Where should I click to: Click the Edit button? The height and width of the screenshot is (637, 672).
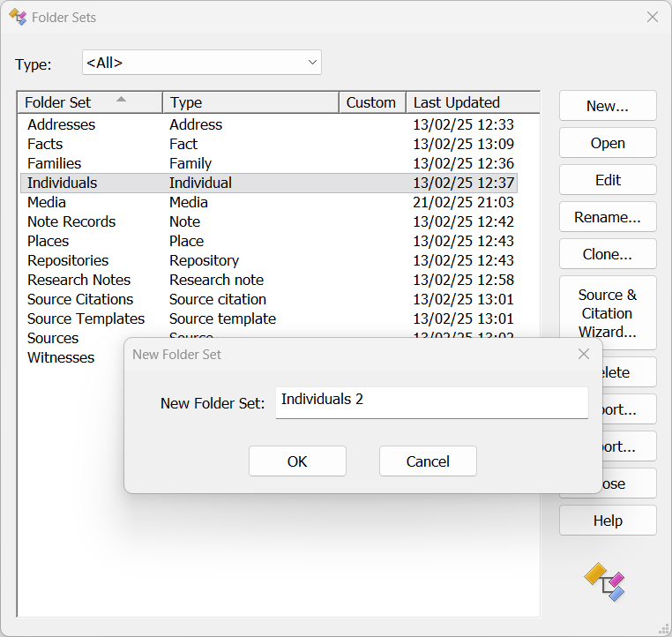[608, 180]
